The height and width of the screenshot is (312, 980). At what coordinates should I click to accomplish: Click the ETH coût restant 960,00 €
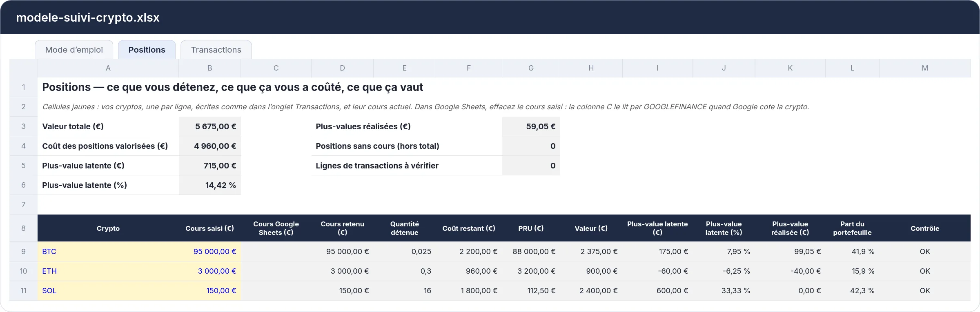tap(469, 271)
